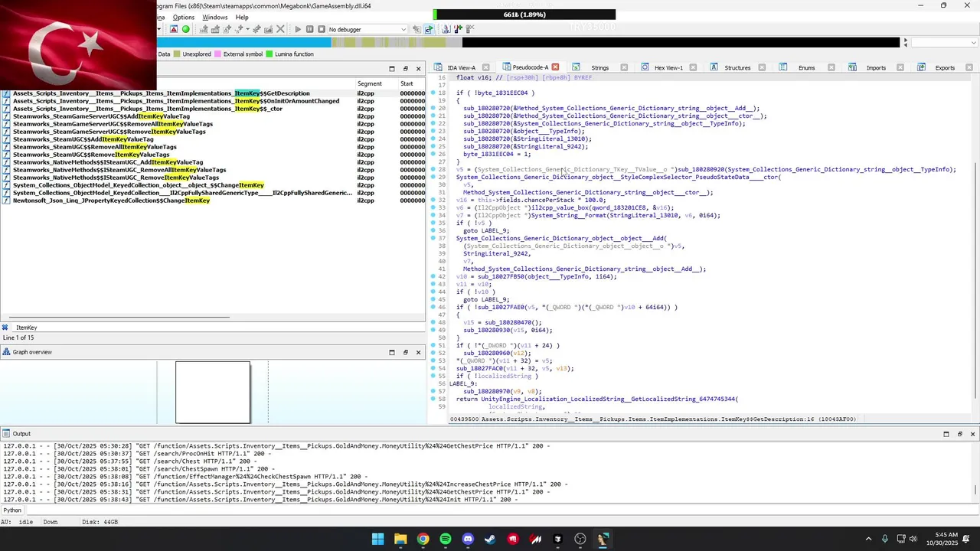The height and width of the screenshot is (551, 980).
Task: Close the Hex View-1 tab
Action: tap(694, 67)
